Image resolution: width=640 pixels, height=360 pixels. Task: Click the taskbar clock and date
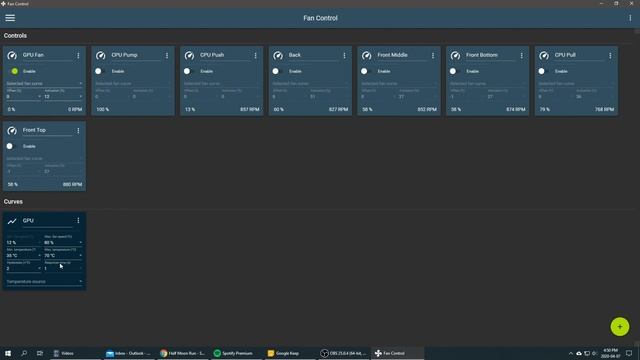(610, 353)
